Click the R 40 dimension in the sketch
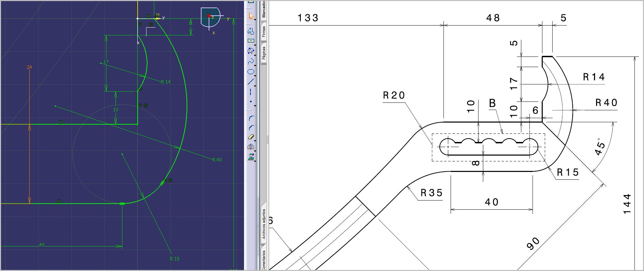 click(217, 160)
